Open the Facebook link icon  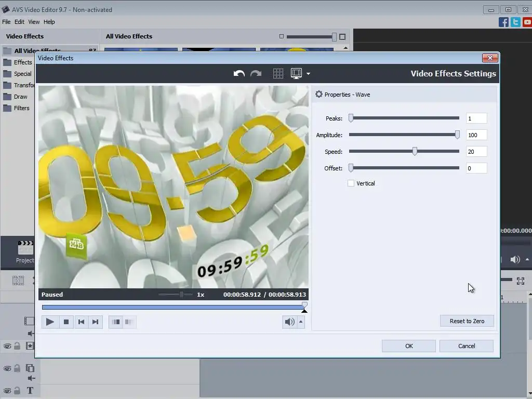[x=503, y=22]
